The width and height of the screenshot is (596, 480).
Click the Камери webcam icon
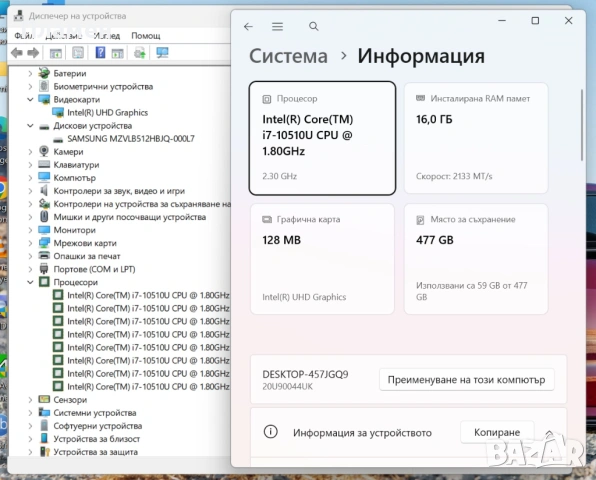pyautogui.click(x=44, y=151)
